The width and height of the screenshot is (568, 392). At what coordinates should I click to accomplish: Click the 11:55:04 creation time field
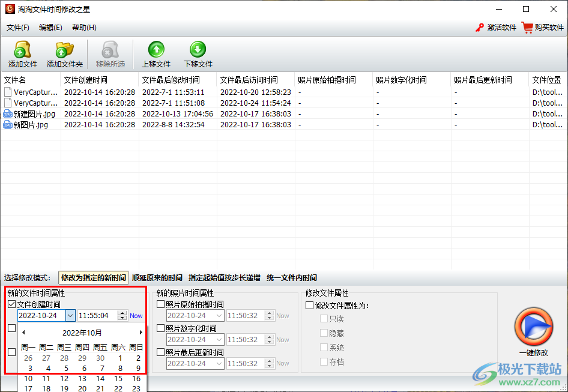[x=97, y=316]
